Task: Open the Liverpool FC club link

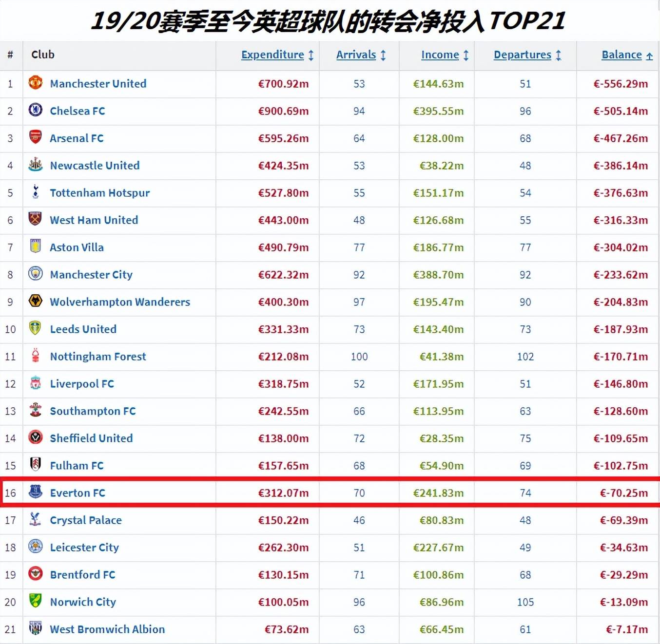Action: 82,384
